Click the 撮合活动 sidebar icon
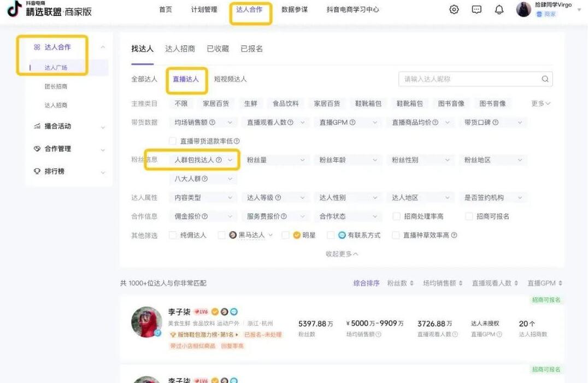The image size is (588, 383). (x=37, y=126)
